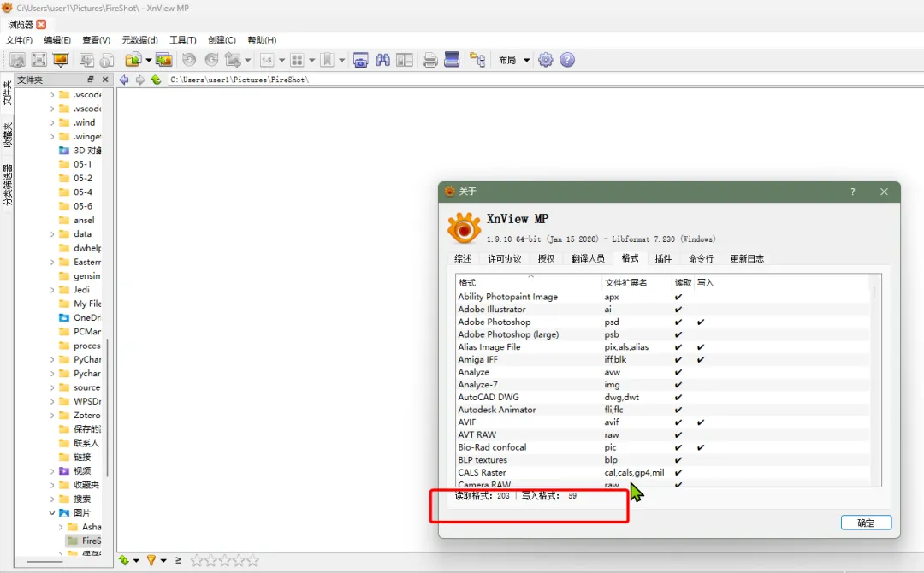Click the blue help question icon

tap(567, 60)
